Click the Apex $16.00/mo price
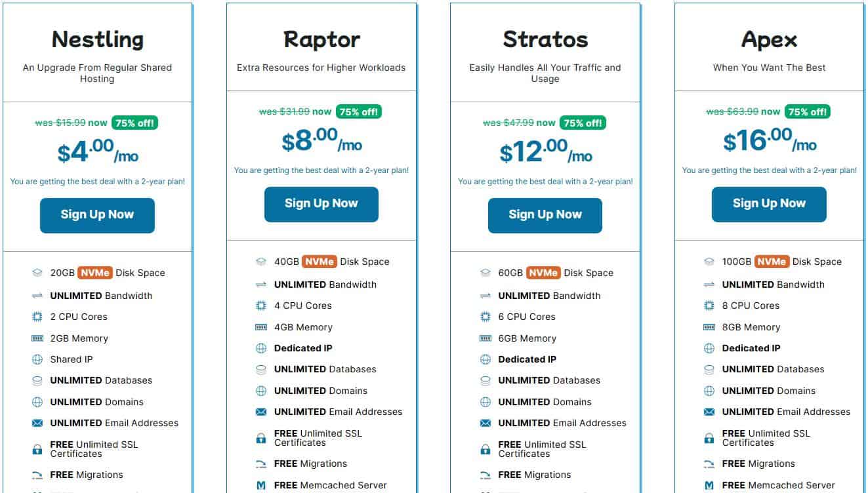Screen dimensions: 868x493 pyautogui.click(x=769, y=141)
